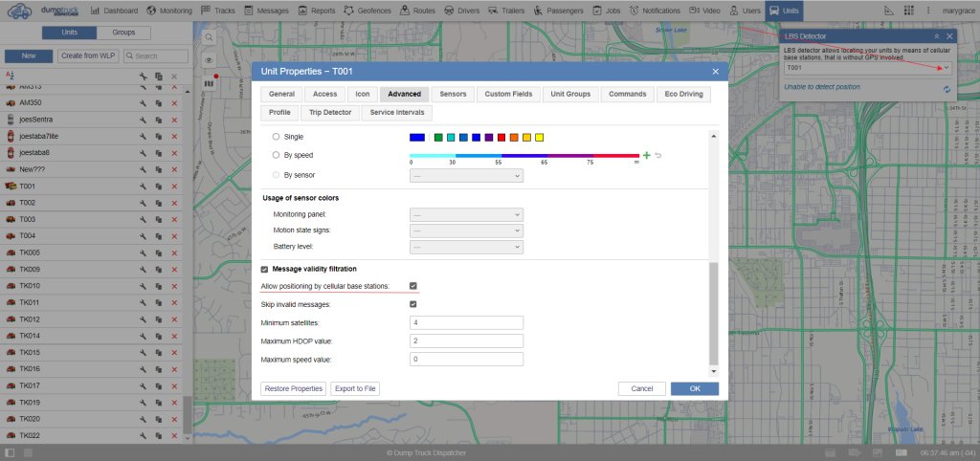980x461 pixels.
Task: Open the Notifications bell panel
Action: pos(656,11)
